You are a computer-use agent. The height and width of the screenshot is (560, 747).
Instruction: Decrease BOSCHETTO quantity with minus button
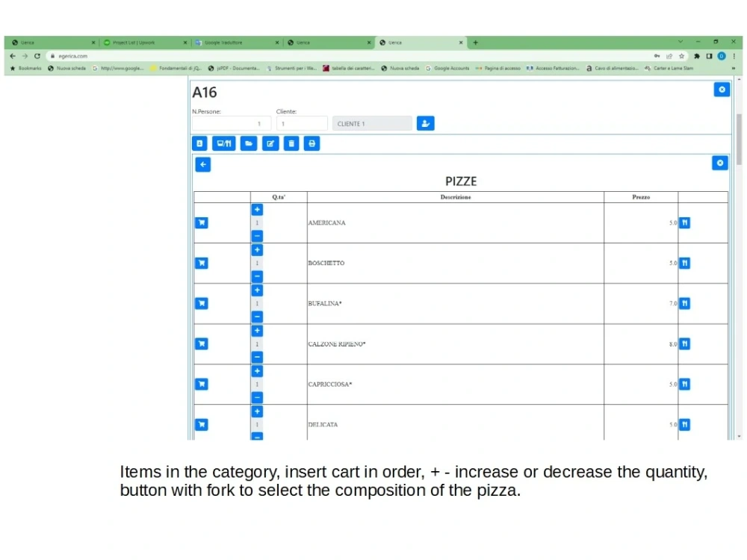[257, 277]
